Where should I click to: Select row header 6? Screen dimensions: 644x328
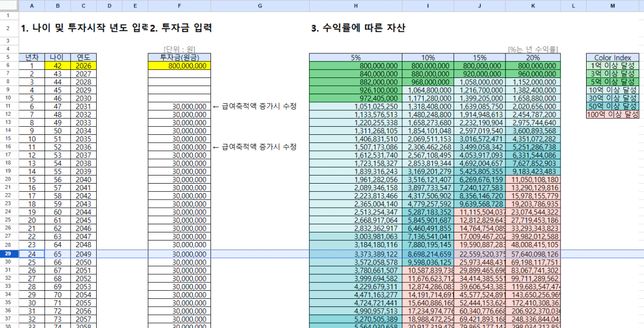click(8, 66)
